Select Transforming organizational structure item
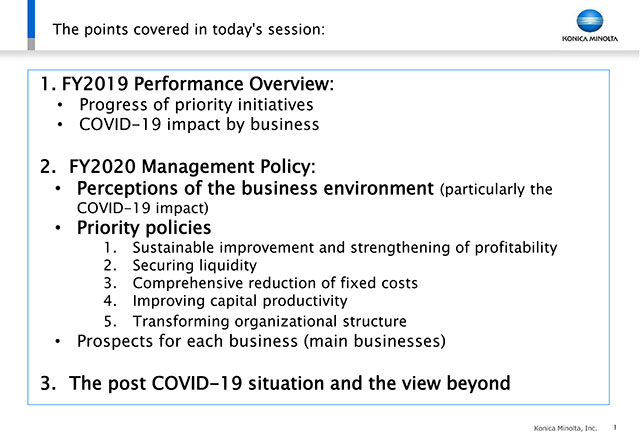 pos(269,321)
